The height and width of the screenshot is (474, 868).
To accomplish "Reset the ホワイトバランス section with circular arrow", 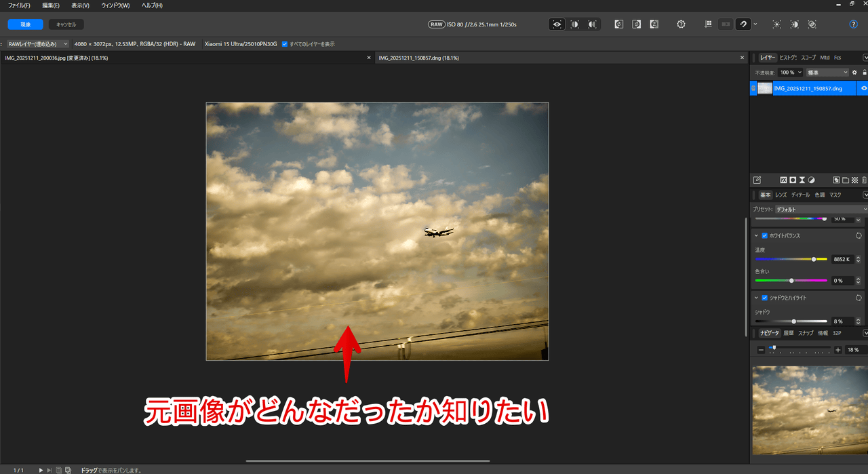I will (859, 236).
